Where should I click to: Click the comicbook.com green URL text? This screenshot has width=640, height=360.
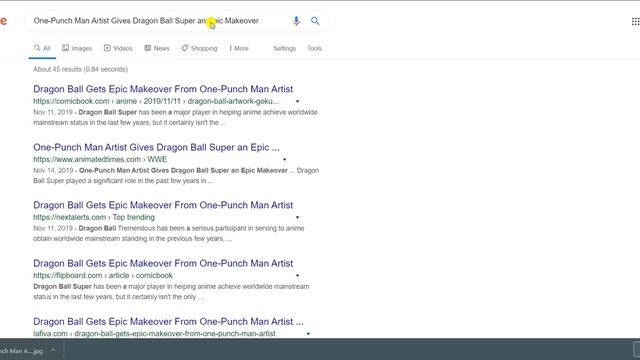click(156, 101)
